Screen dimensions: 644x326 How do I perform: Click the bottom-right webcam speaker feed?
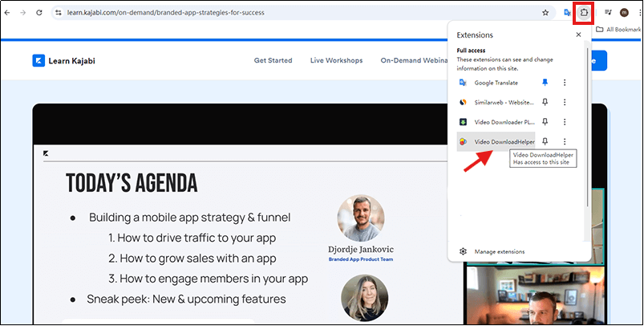click(x=536, y=295)
